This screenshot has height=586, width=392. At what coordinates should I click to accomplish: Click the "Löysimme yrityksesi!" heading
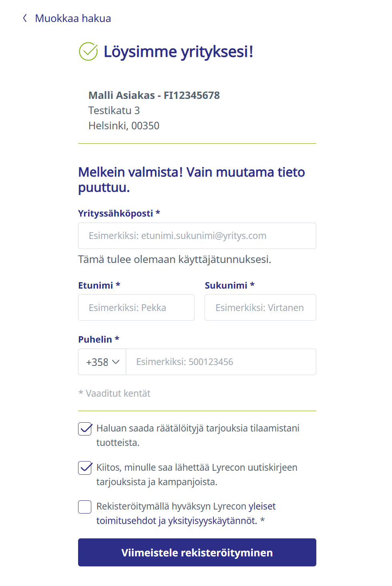tap(178, 52)
